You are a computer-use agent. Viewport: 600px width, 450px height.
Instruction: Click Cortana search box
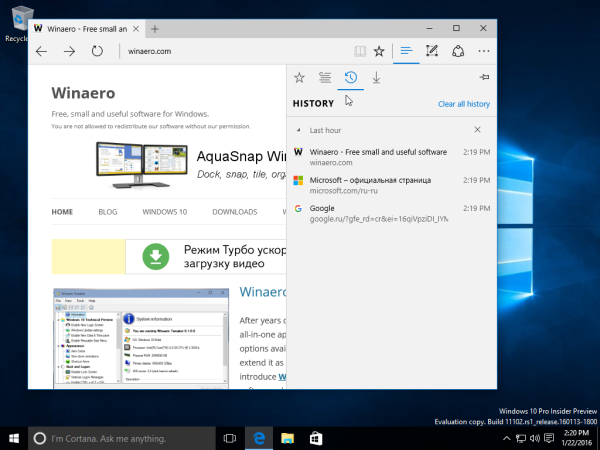tap(122, 439)
